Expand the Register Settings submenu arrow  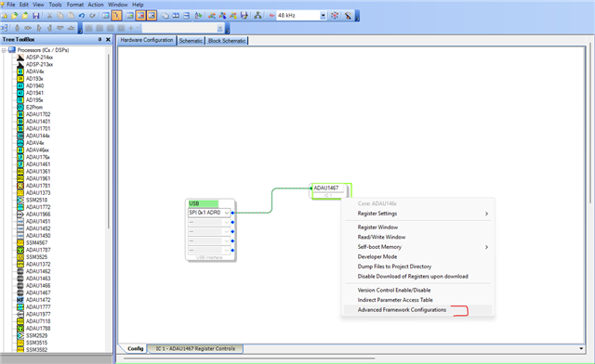click(x=486, y=214)
